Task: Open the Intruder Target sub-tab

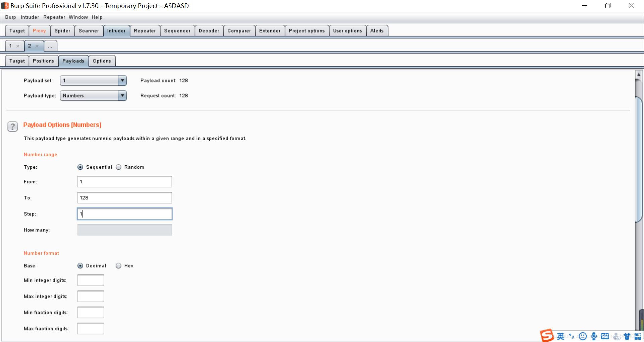Action: (x=17, y=61)
